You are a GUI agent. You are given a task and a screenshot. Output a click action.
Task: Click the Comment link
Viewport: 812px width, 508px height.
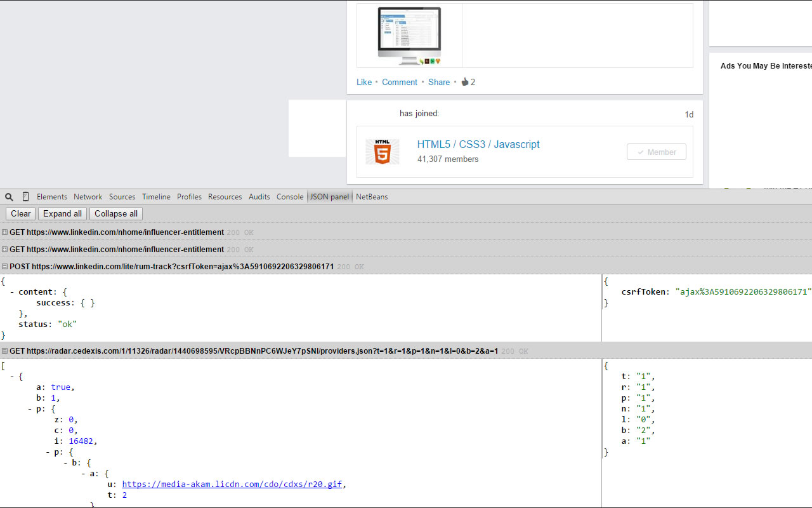[x=400, y=82]
